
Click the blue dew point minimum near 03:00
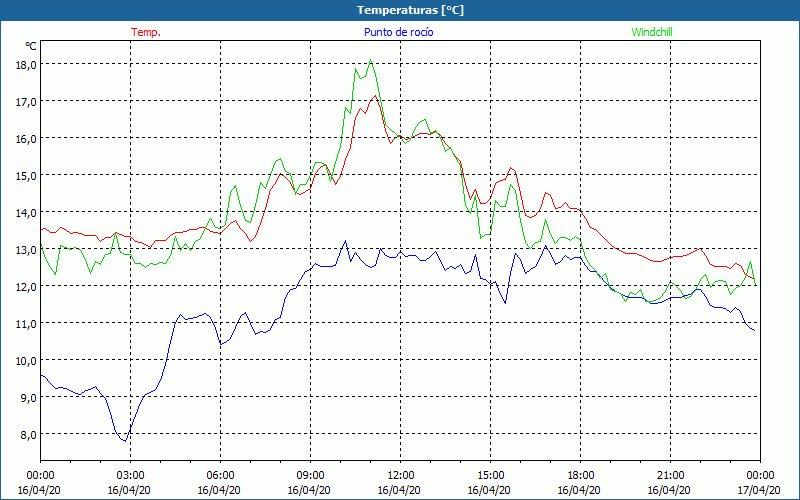[125, 441]
